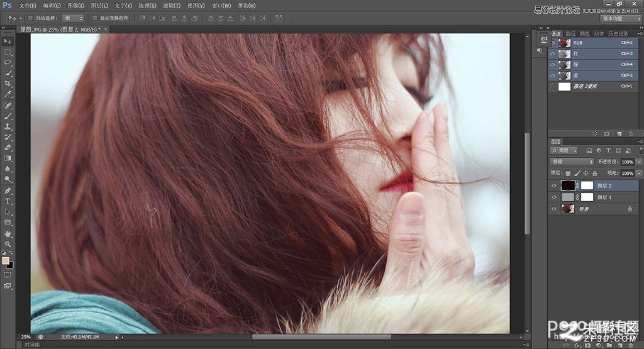Select the Clone Stamp tool

[x=8, y=126]
